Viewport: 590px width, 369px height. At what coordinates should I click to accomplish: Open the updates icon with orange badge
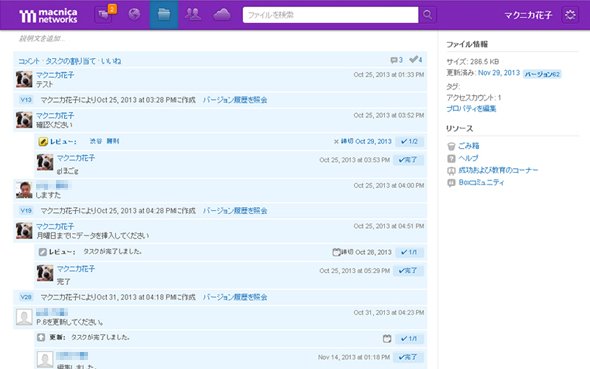click(x=105, y=14)
